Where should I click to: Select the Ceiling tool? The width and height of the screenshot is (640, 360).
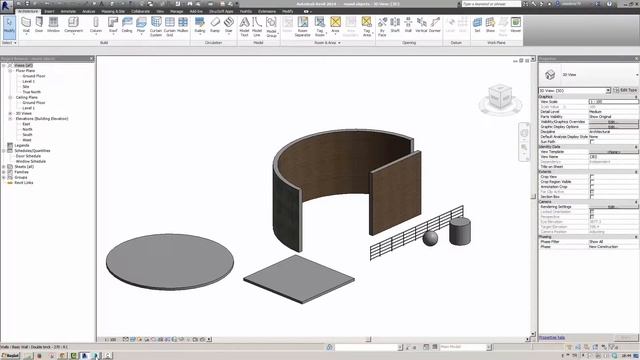coord(127,25)
